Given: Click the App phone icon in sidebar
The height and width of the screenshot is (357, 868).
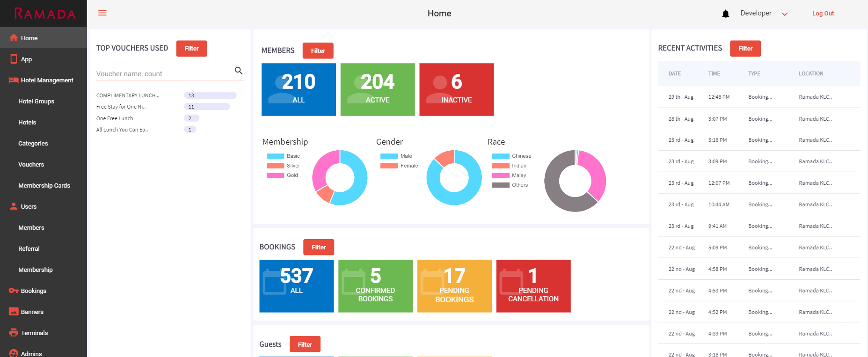Looking at the screenshot, I should 14,59.
